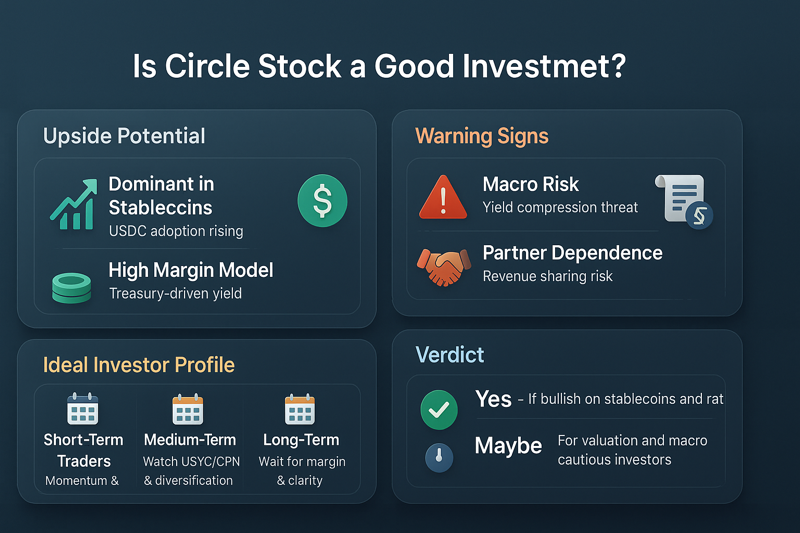
Task: Click the Short-Term Traders calendar icon
Action: tap(83, 409)
